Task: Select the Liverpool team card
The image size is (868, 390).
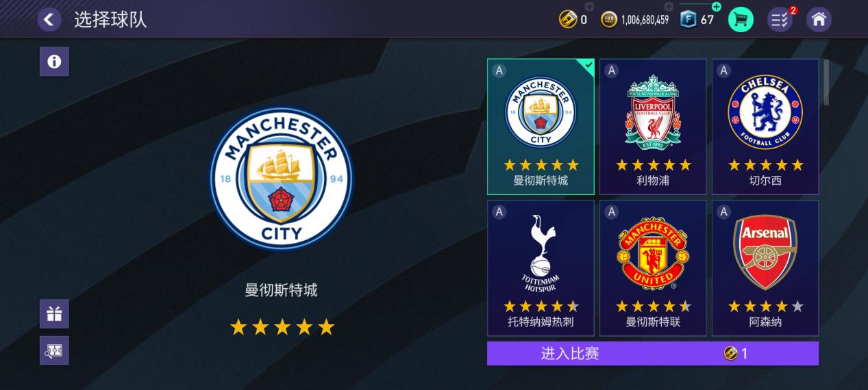Action: click(653, 127)
